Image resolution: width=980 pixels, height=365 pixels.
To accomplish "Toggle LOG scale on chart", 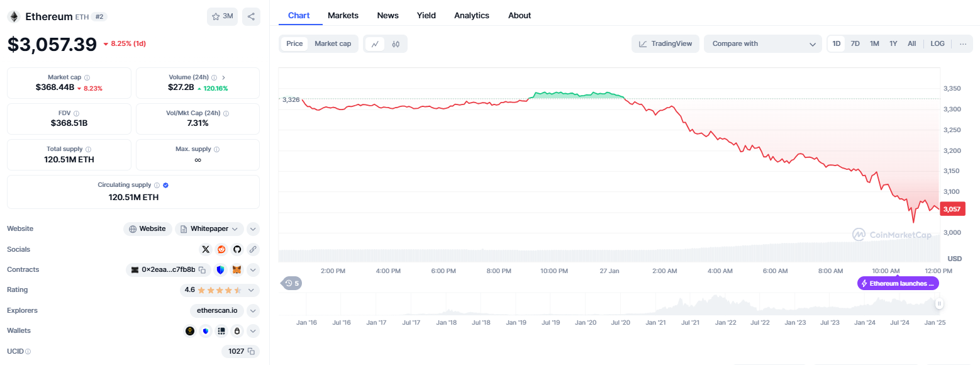I will pos(937,43).
